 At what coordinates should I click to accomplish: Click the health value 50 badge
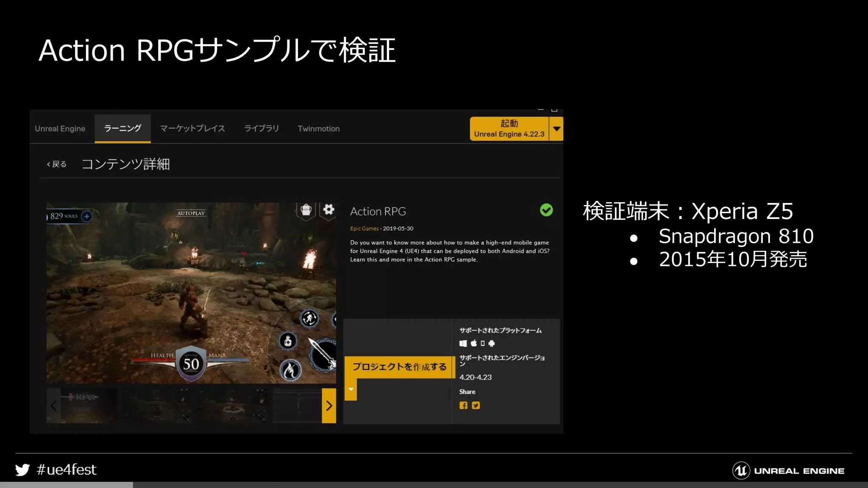tap(191, 364)
